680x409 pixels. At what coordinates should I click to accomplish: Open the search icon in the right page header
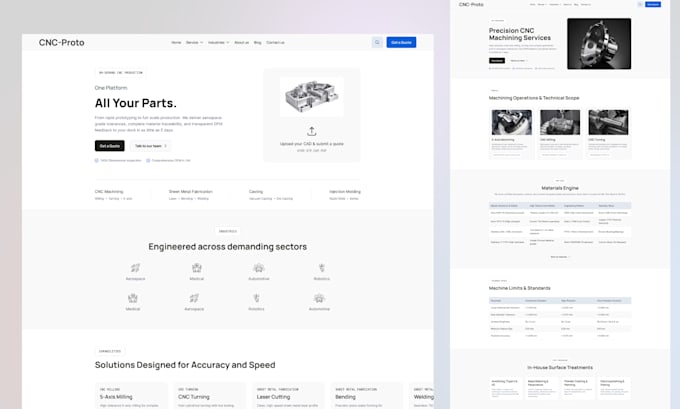click(640, 4)
